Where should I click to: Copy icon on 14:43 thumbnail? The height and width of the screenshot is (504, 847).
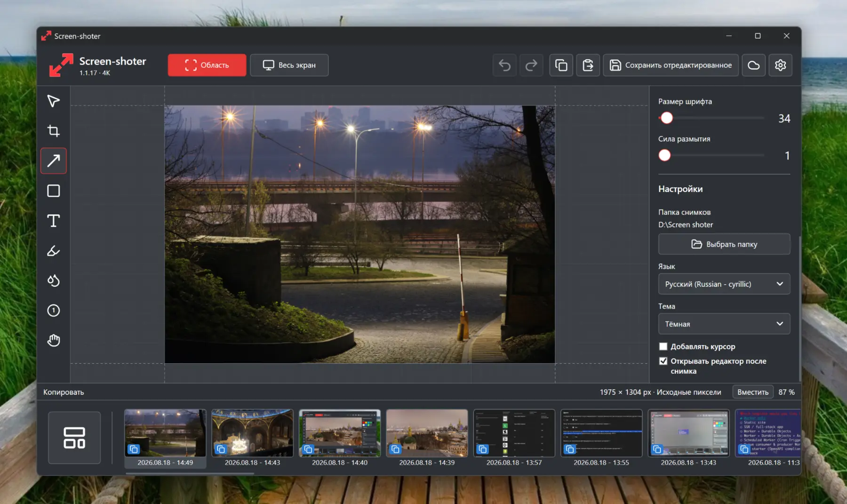(221, 449)
